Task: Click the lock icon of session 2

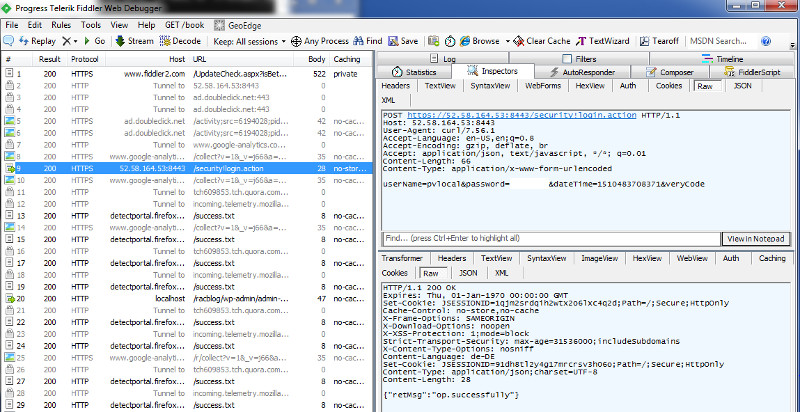Action: (x=9, y=86)
